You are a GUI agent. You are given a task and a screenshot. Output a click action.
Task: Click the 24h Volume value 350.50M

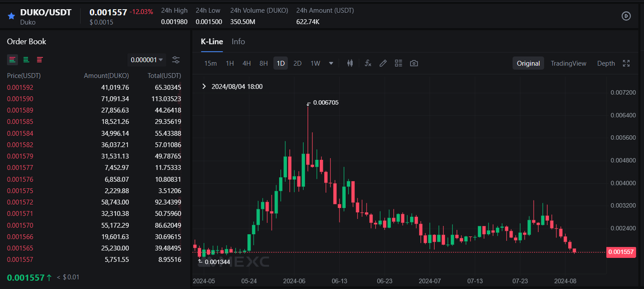(x=243, y=22)
